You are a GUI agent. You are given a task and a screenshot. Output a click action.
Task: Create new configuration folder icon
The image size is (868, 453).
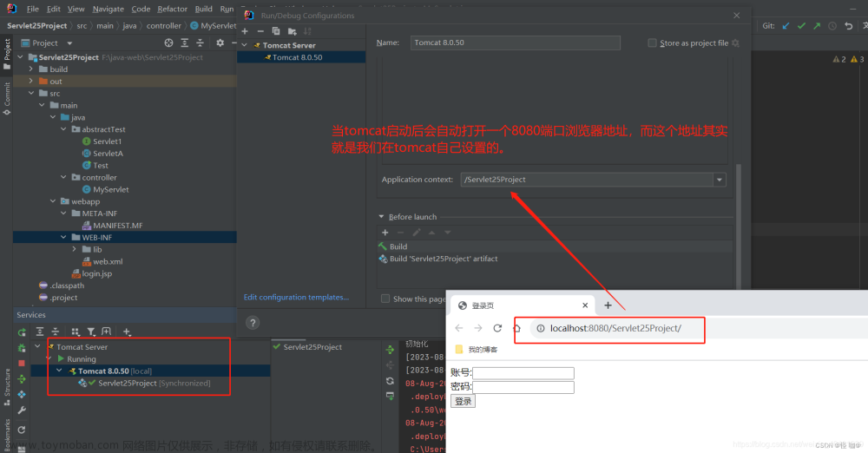pos(293,31)
